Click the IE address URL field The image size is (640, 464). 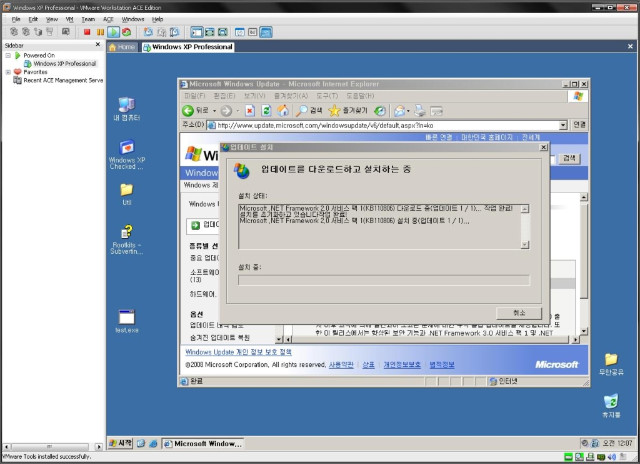coord(383,125)
